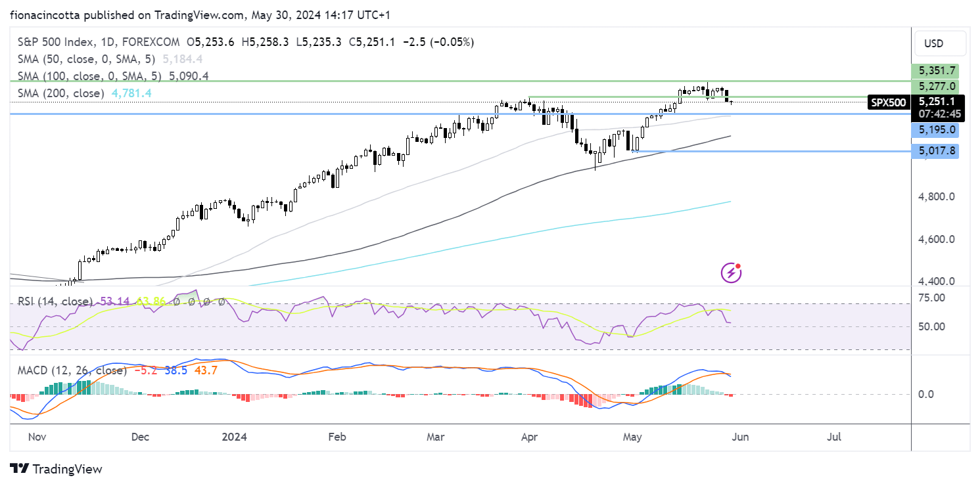This screenshot has height=486, width=980.
Task: Click the SPX500 symbol tag
Action: [x=889, y=102]
